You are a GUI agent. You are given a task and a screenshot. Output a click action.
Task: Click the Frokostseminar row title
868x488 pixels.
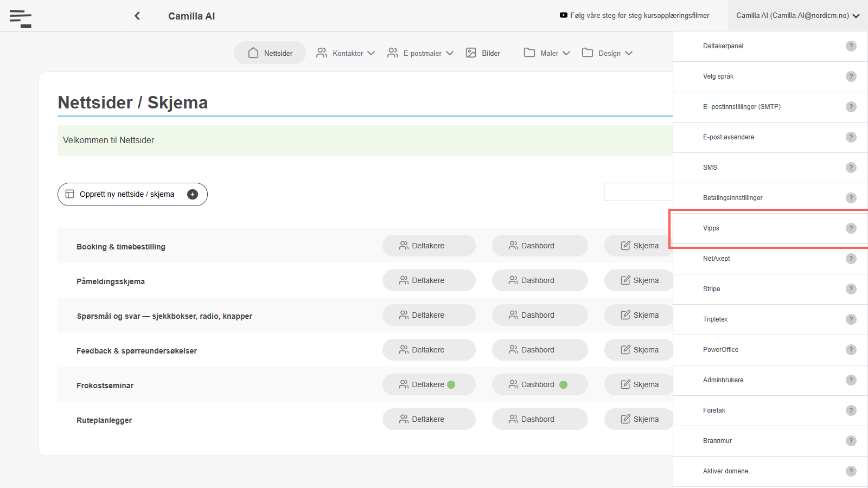(105, 386)
